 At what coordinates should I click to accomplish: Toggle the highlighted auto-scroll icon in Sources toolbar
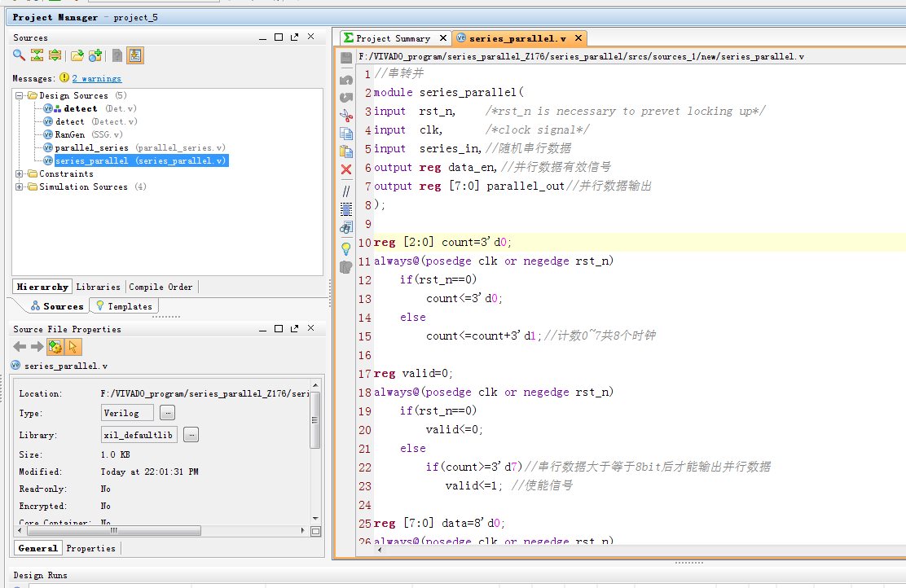(x=135, y=55)
